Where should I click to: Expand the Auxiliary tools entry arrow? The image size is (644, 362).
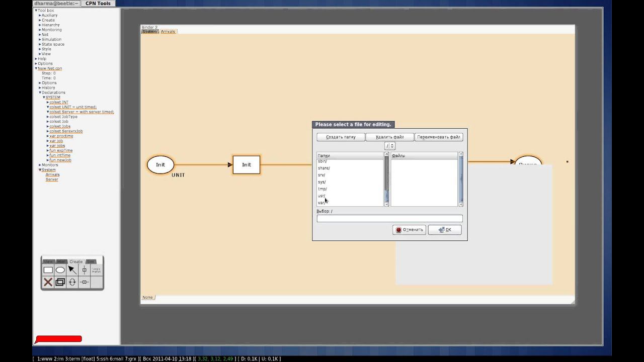tap(40, 16)
